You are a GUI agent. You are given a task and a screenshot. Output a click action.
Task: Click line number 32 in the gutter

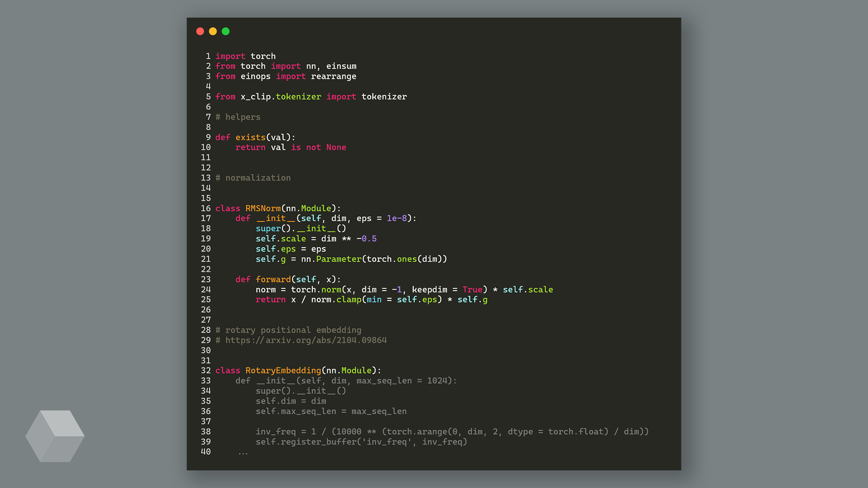(206, 371)
